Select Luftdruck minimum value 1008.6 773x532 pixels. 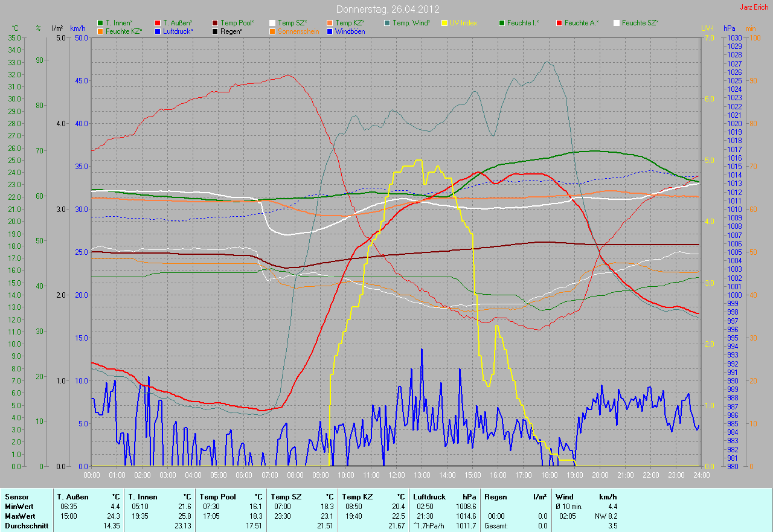click(x=466, y=507)
